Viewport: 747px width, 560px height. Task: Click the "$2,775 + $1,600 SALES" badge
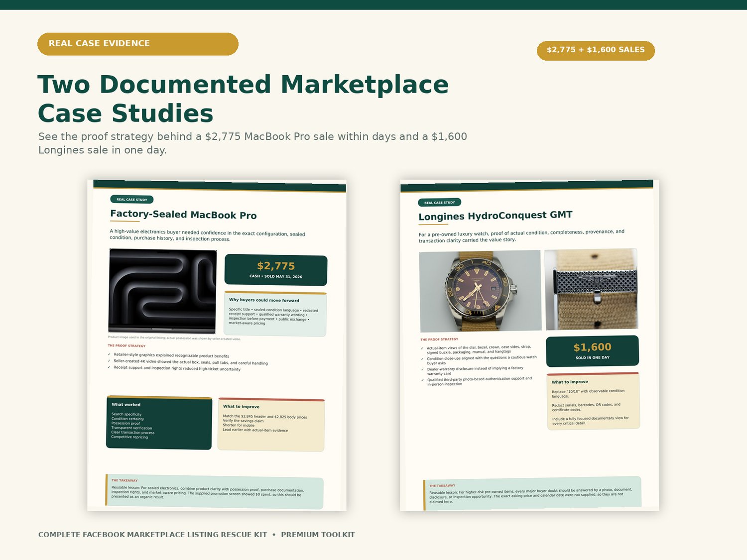point(596,50)
